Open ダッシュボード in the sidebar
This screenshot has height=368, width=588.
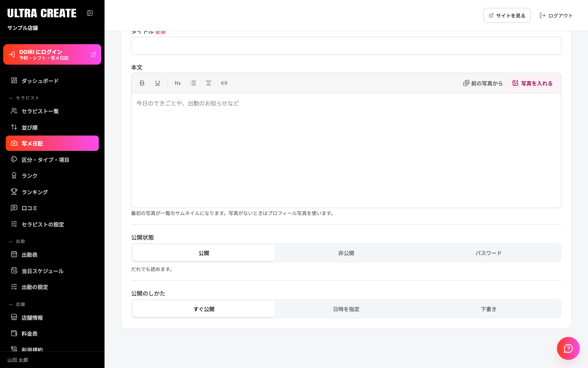52,81
